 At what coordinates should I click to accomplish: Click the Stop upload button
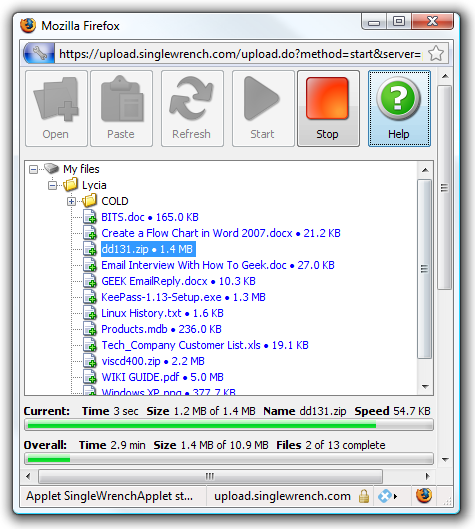(328, 109)
